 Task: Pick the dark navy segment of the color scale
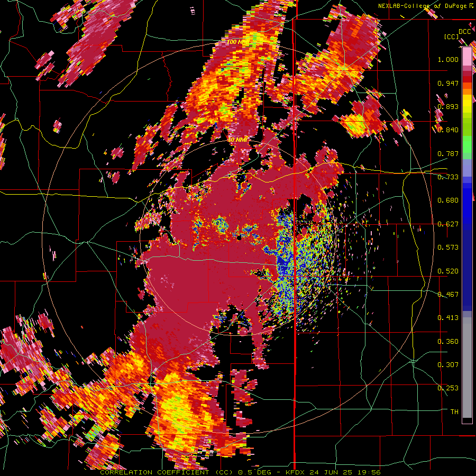[467, 270]
